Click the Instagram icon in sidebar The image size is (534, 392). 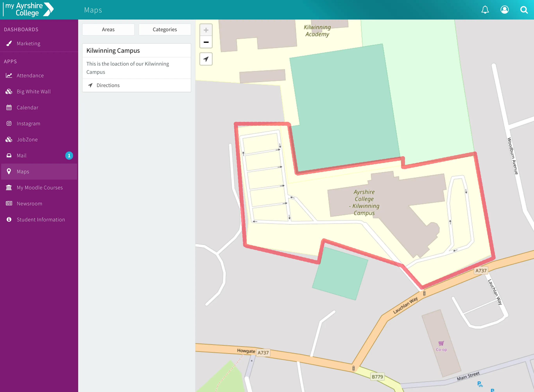[x=9, y=123]
